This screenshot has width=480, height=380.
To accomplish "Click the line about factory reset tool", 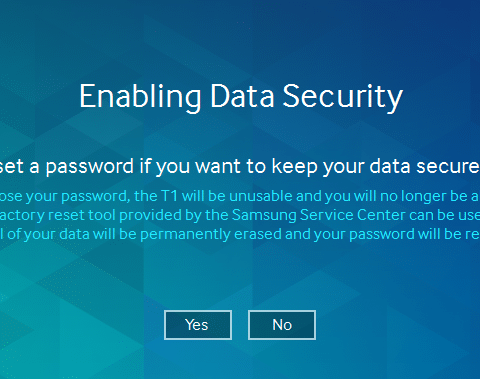I will tap(240, 215).
